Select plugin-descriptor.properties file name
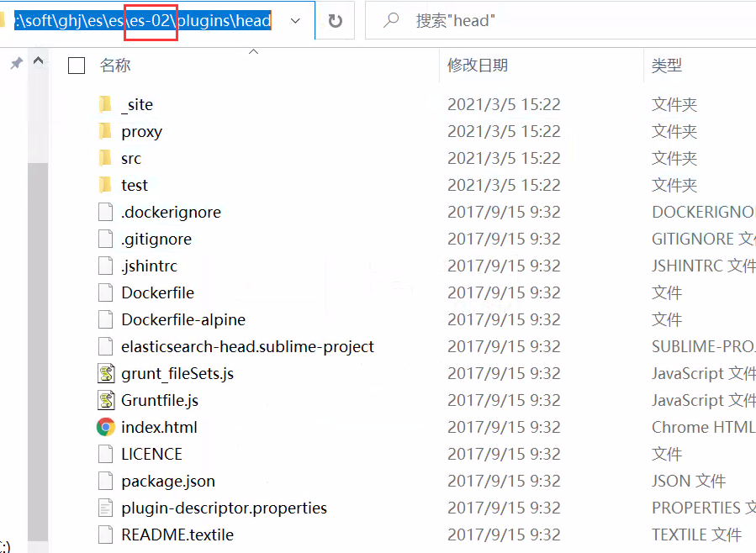This screenshot has height=553, width=756. click(x=225, y=508)
